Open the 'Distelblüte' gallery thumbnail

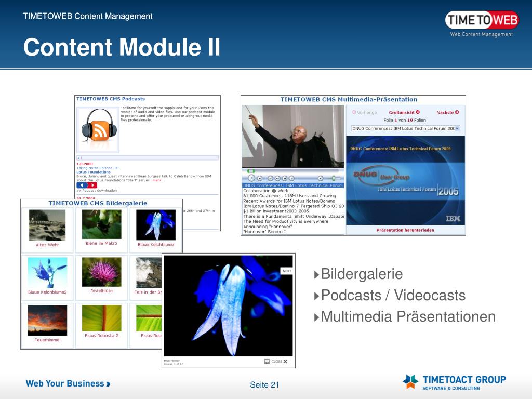[101, 272]
